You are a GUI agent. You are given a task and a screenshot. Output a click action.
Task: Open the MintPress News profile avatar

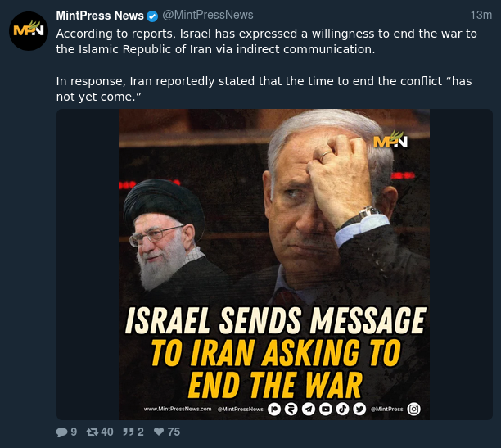coord(29,30)
